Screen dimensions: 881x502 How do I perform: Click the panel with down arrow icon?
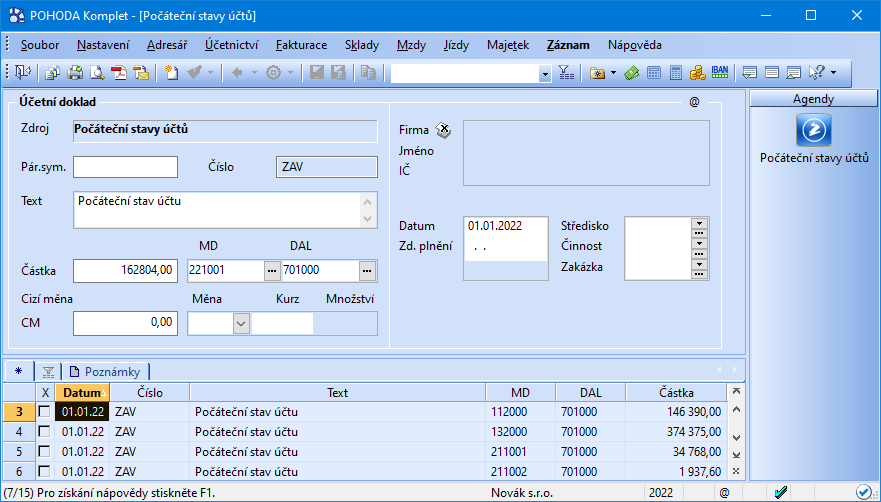point(750,73)
